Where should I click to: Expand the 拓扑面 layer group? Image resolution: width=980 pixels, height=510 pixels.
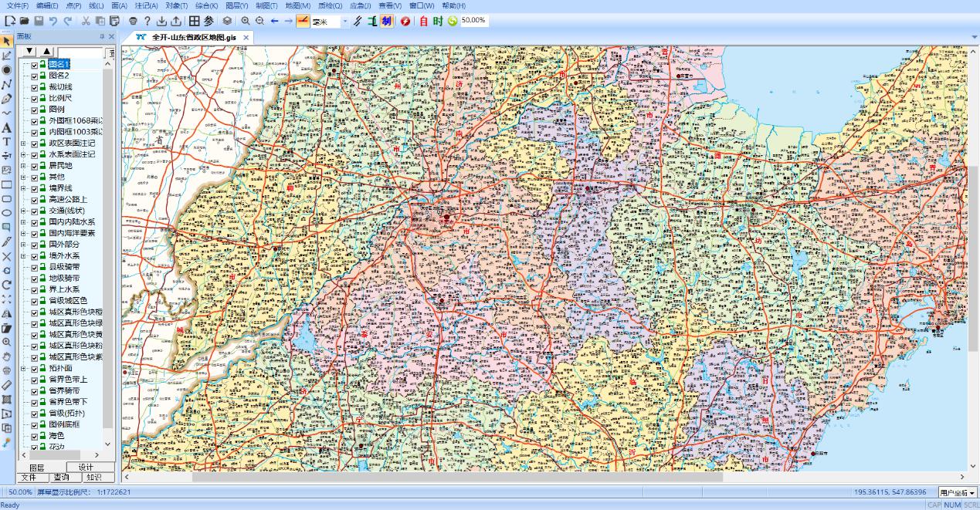23,369
